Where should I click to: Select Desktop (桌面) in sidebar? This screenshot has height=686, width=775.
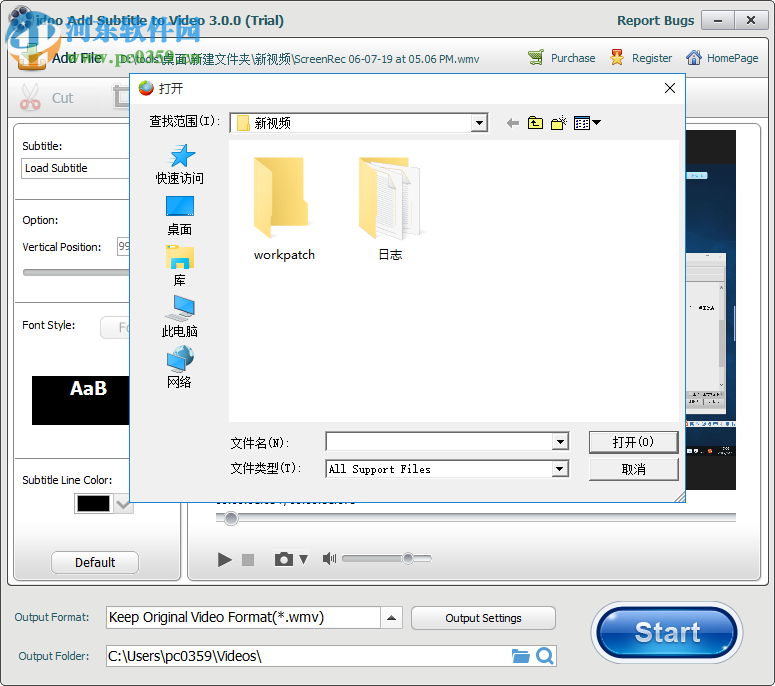(x=179, y=216)
